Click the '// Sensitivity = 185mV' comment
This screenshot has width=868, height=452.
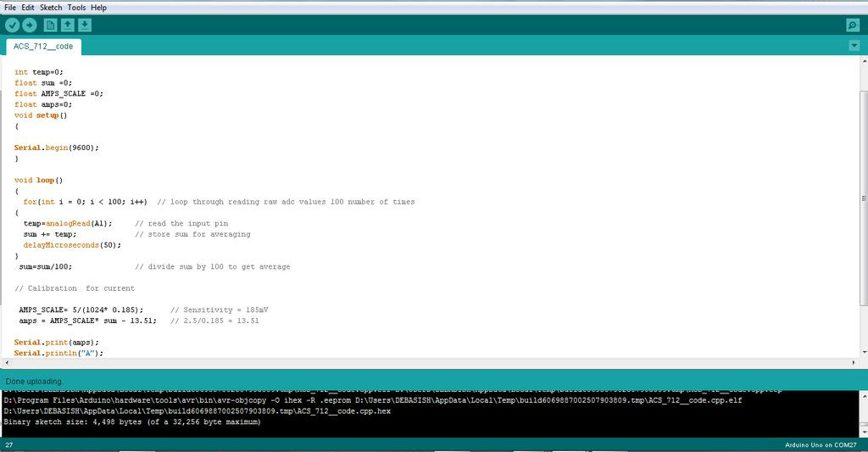click(x=220, y=310)
